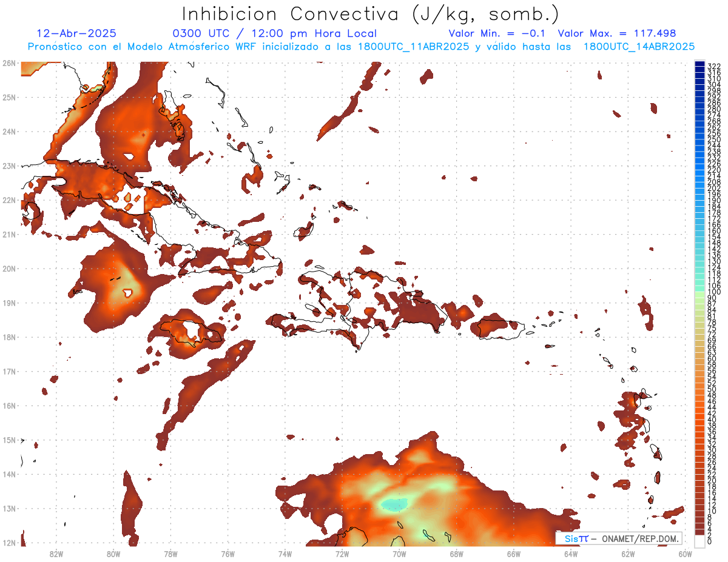Click the 70W longitude label
The height and width of the screenshot is (562, 728).
(399, 554)
